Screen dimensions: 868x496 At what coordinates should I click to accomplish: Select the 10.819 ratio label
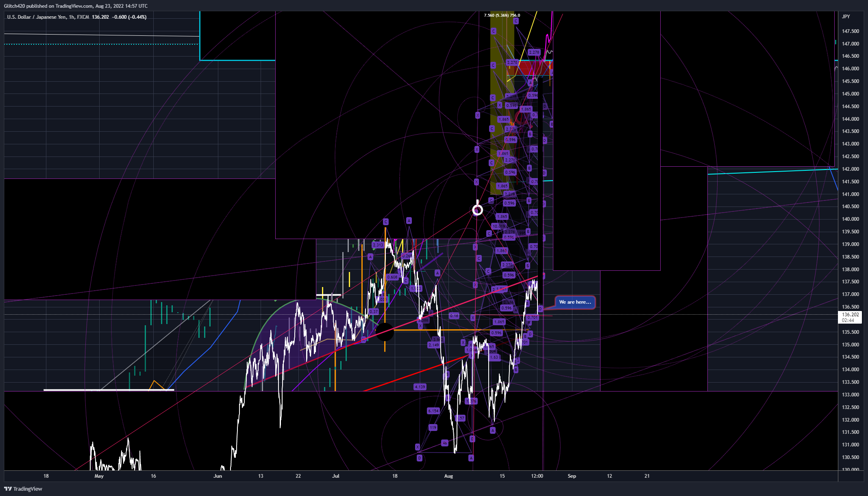tap(498, 226)
